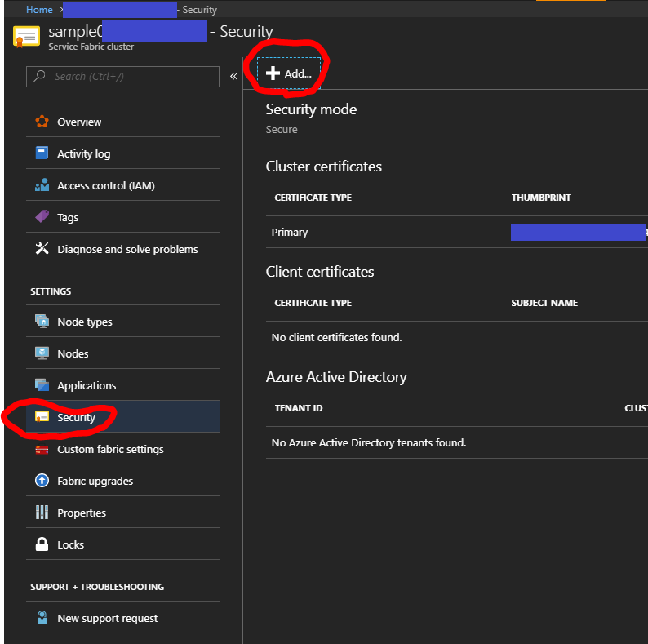Open Activity log menu item

pyautogui.click(x=122, y=153)
